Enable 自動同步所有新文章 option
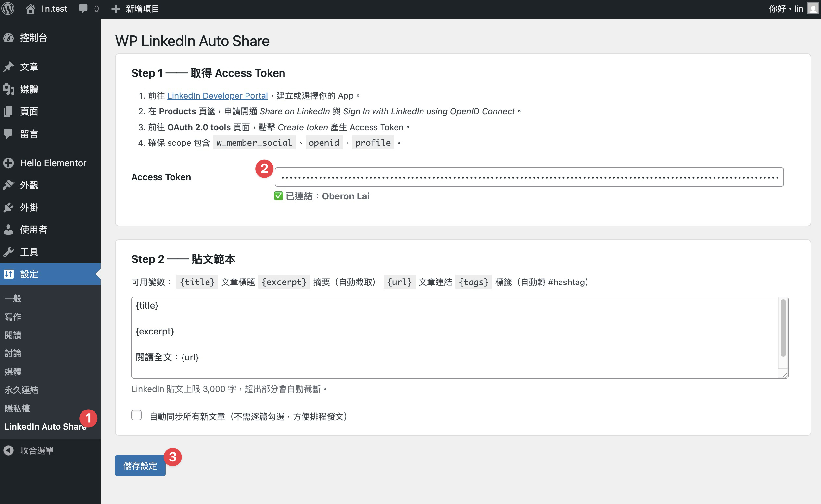 coord(136,415)
